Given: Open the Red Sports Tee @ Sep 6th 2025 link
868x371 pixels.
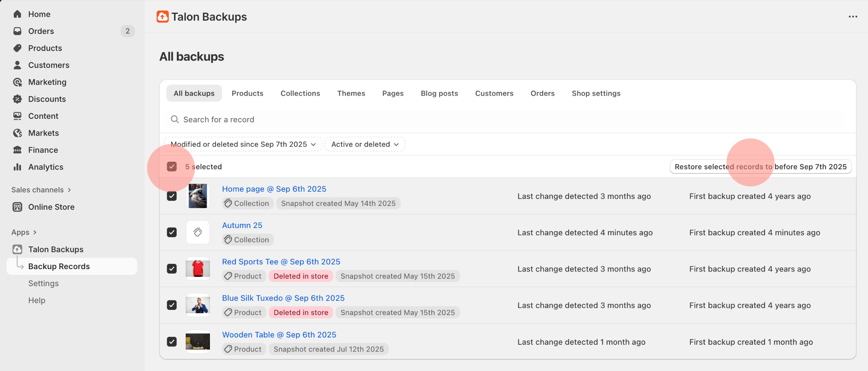Looking at the screenshot, I should [x=281, y=261].
